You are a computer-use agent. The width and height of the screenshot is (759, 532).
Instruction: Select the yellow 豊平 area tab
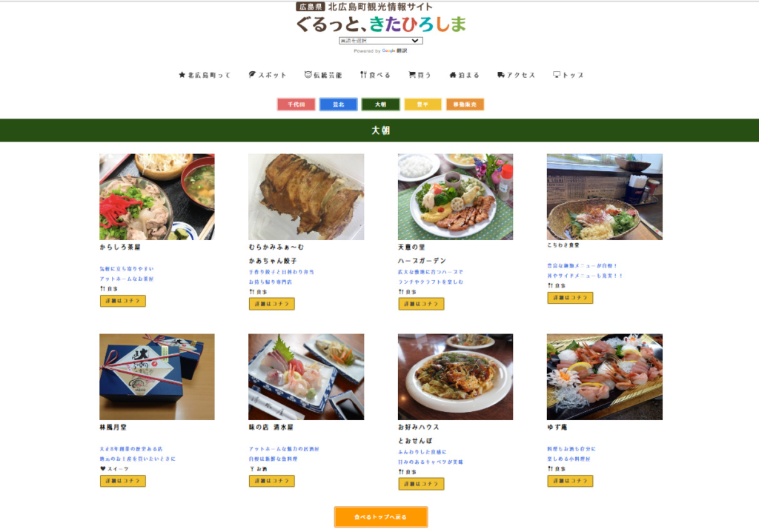click(x=422, y=104)
